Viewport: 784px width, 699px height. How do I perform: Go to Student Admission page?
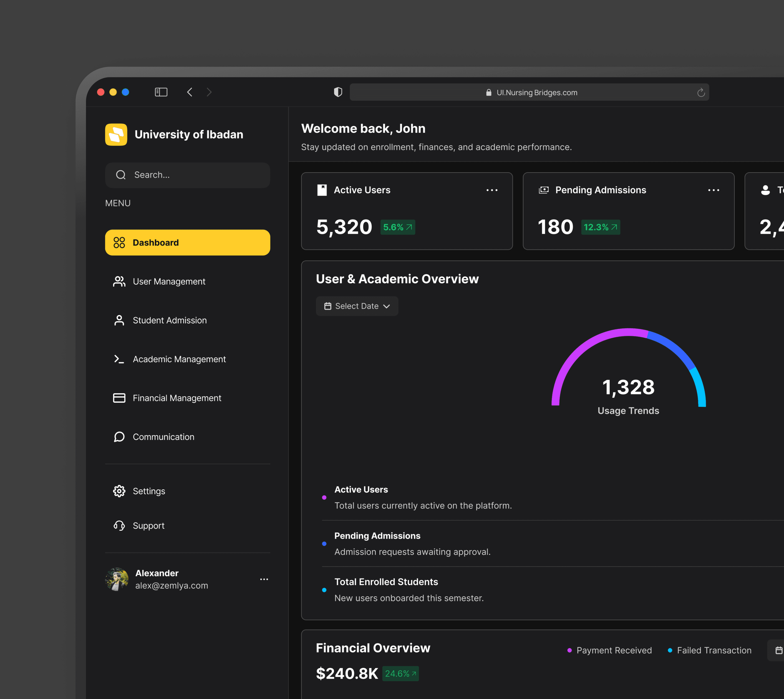click(169, 320)
